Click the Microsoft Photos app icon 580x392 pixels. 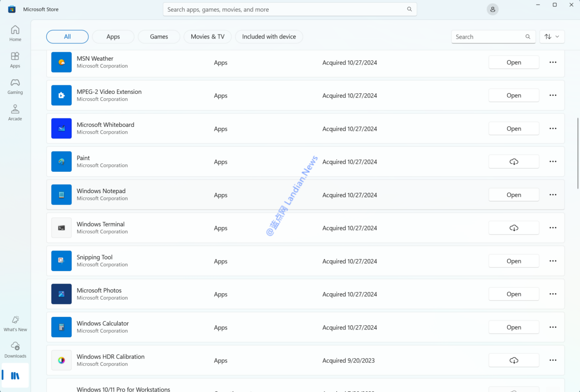61,294
